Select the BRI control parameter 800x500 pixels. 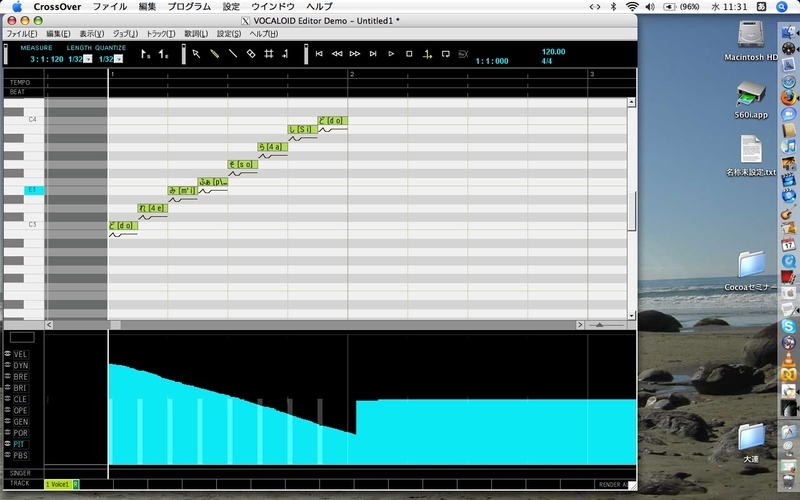coord(20,388)
